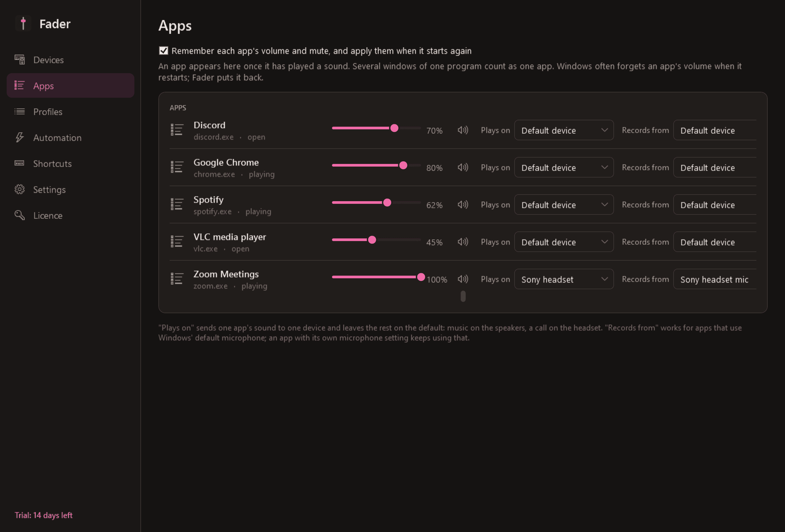Click the Spotify volume slider

[x=376, y=202]
